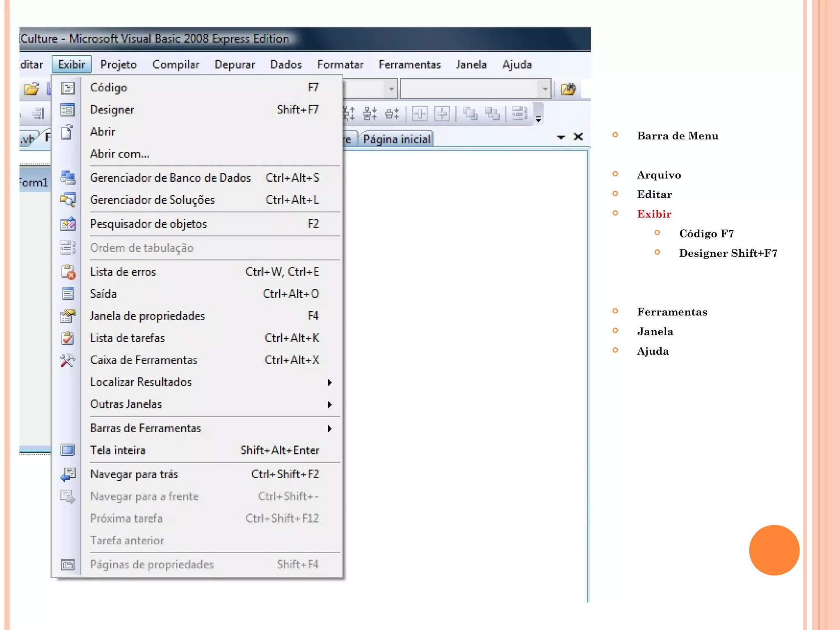The height and width of the screenshot is (630, 840).
Task: Click the Lista de erros icon
Action: point(68,272)
